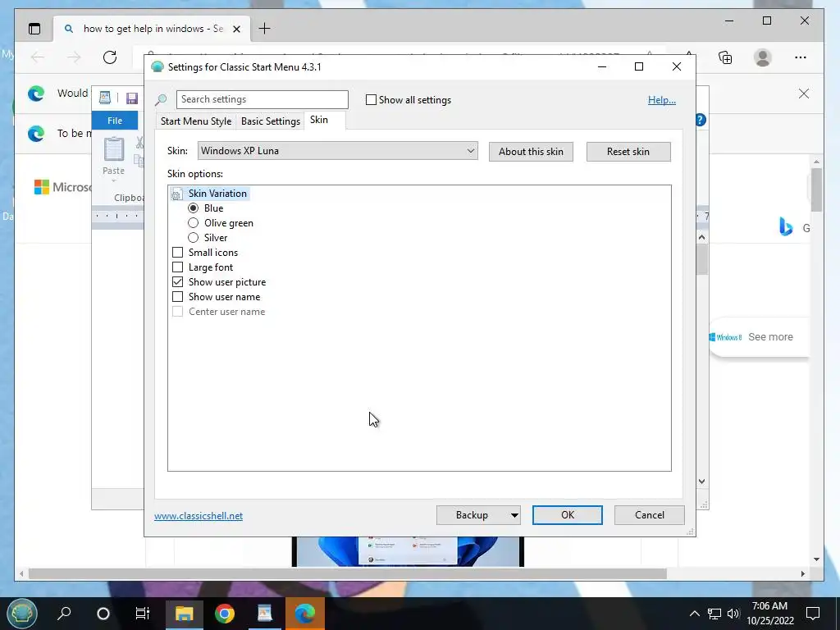Confirm settings with OK button
The image size is (840, 630).
tap(568, 515)
